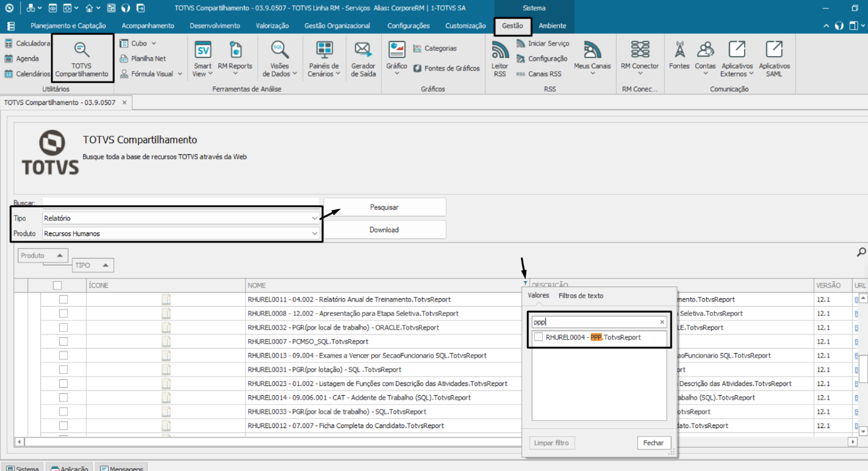Clear the ppp filter search text

pyautogui.click(x=662, y=322)
